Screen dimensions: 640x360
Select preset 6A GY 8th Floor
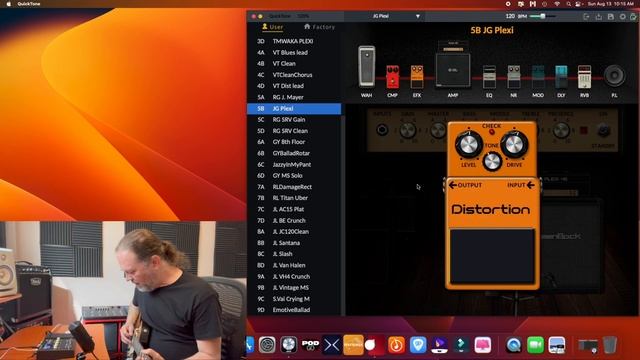(x=294, y=142)
